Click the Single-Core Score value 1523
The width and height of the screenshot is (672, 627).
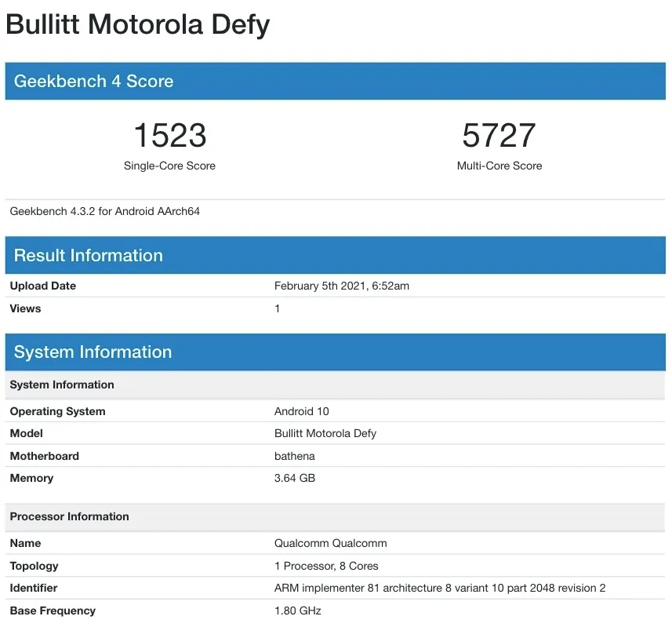pos(169,135)
